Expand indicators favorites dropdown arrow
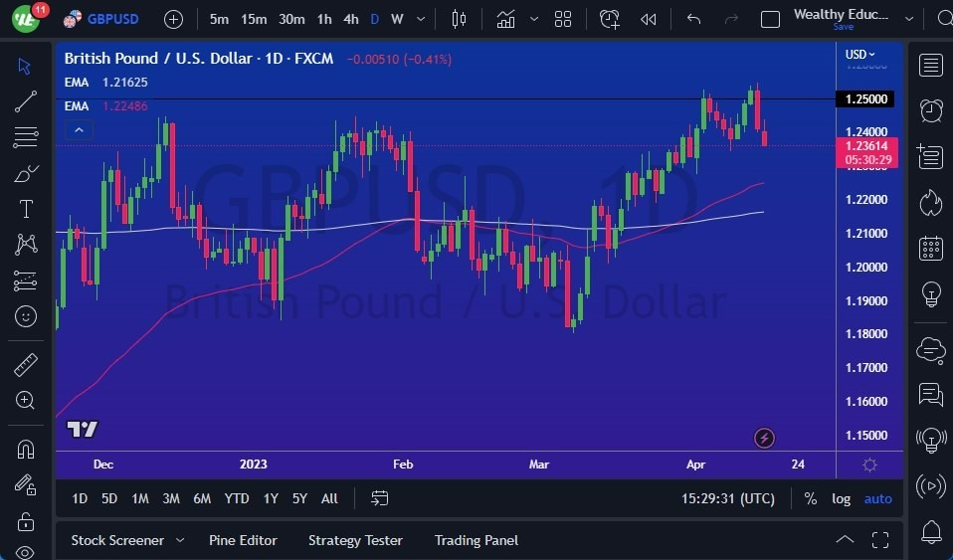The width and height of the screenshot is (953, 560). click(533, 20)
